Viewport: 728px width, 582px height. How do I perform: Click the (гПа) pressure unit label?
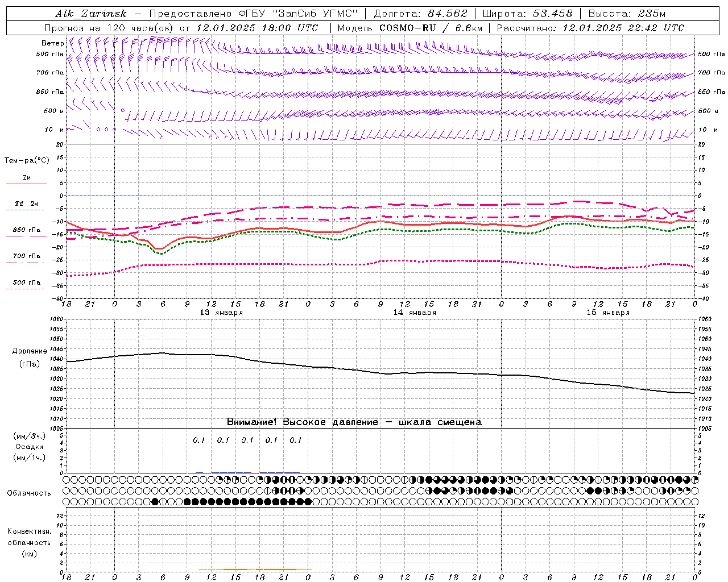click(x=30, y=364)
